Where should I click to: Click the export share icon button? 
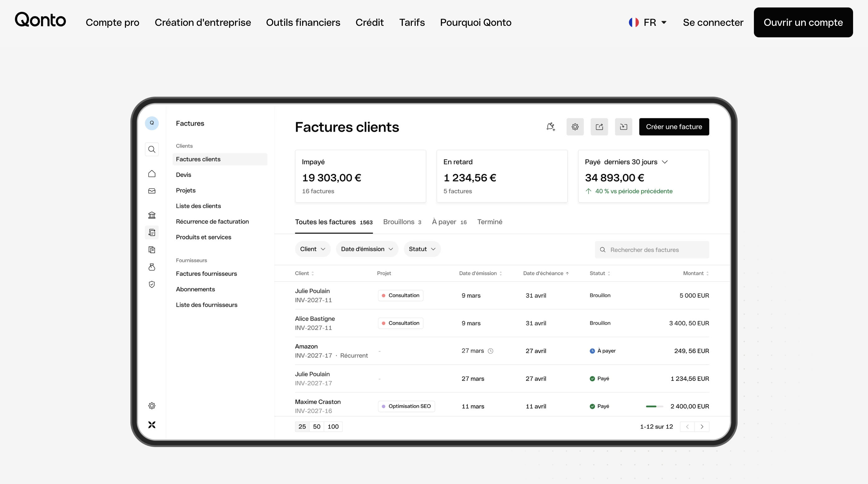[x=599, y=127]
